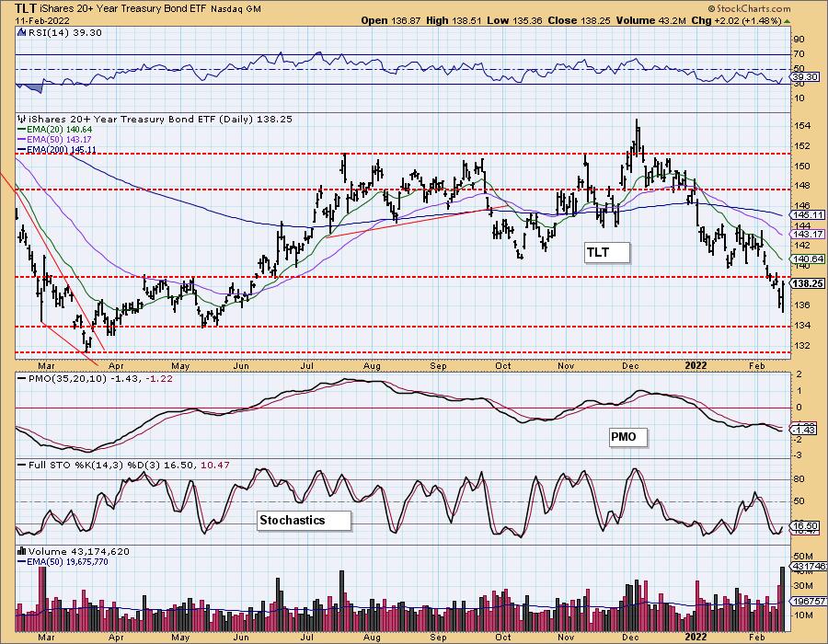This screenshot has width=828, height=644.
Task: Click the -1.43 PMO value tag
Action: (x=806, y=431)
